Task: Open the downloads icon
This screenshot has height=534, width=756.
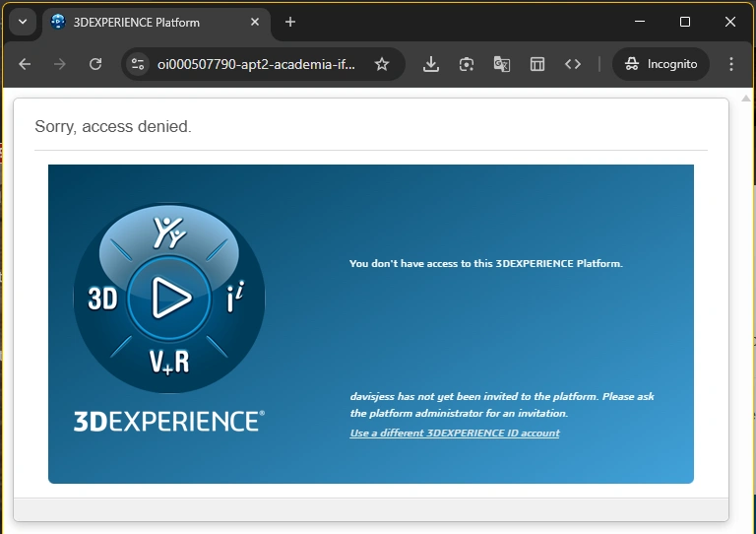Action: tap(430, 64)
